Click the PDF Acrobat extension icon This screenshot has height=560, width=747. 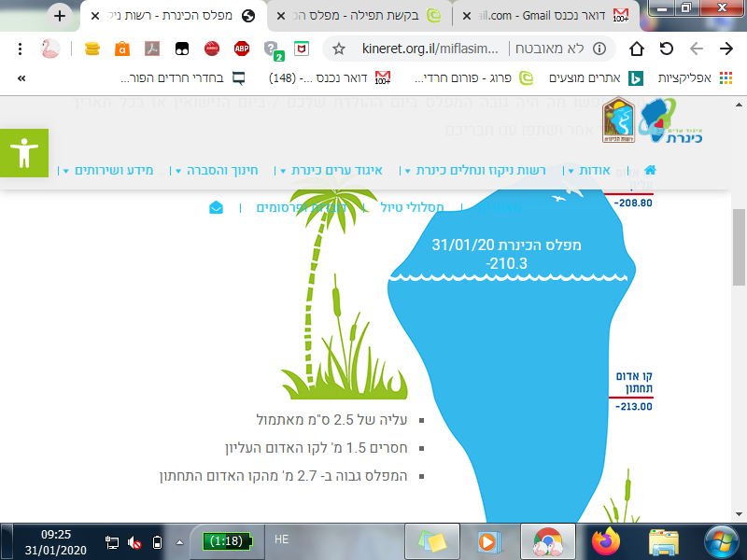(152, 49)
